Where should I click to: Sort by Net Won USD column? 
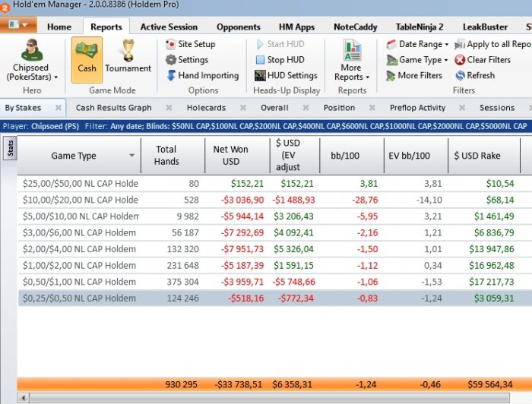pos(237,156)
